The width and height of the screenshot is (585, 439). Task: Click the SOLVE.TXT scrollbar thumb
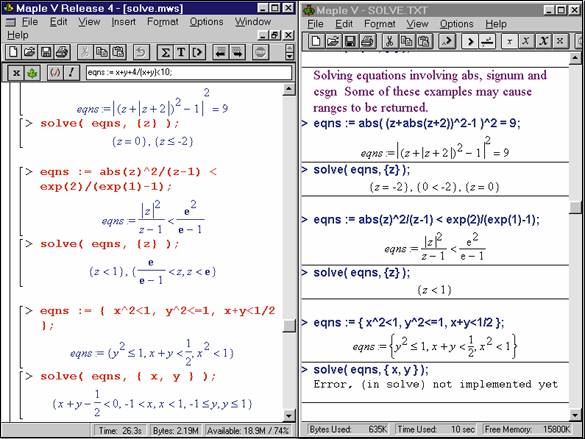575,207
